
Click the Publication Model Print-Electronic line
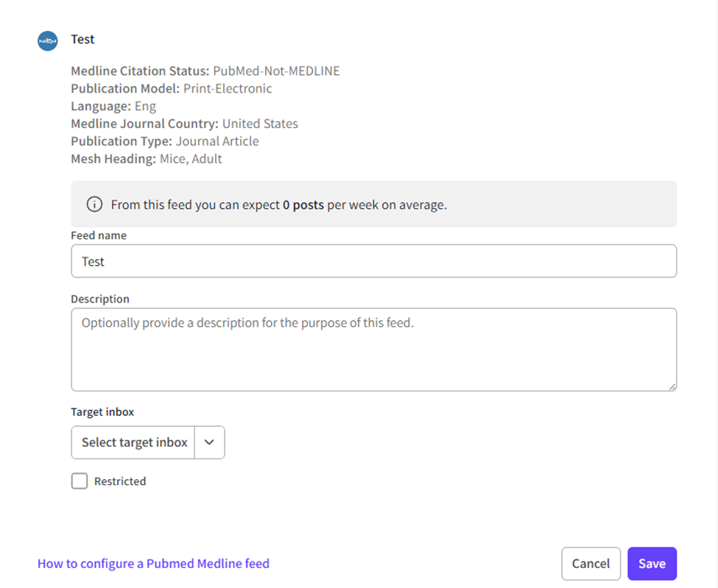(x=171, y=89)
